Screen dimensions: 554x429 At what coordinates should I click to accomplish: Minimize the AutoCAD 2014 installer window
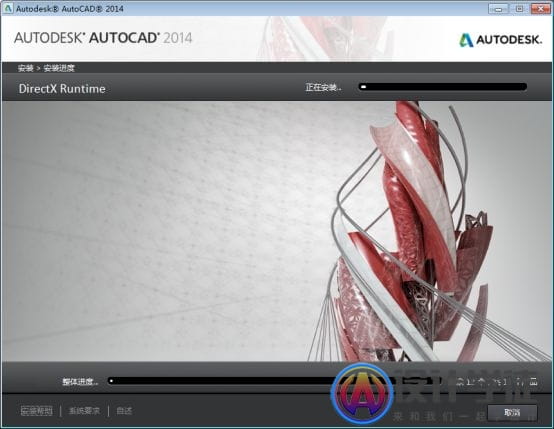coord(498,9)
